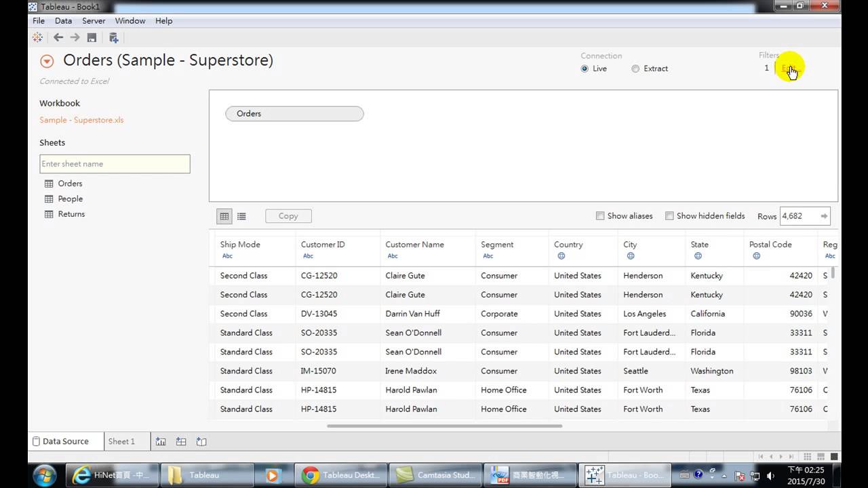Image resolution: width=868 pixels, height=488 pixels.
Task: Click the globe type icon under City
Action: (x=631, y=256)
